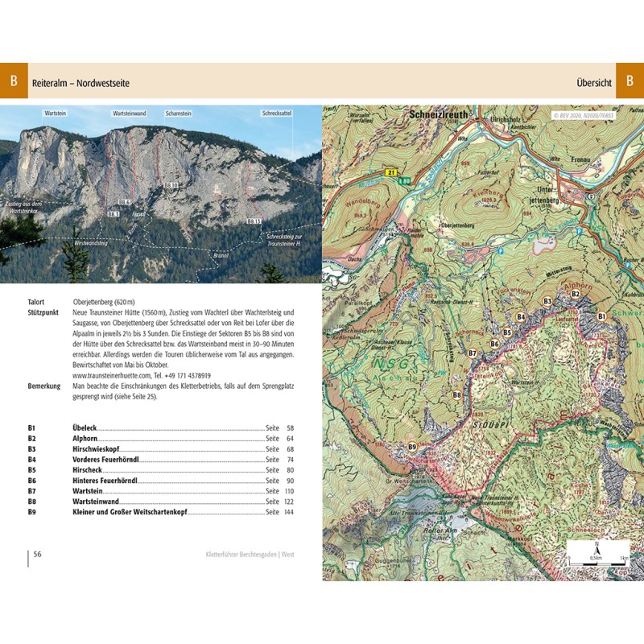The width and height of the screenshot is (644, 644).
Task: Click page number 144 in the index
Action: [289, 512]
